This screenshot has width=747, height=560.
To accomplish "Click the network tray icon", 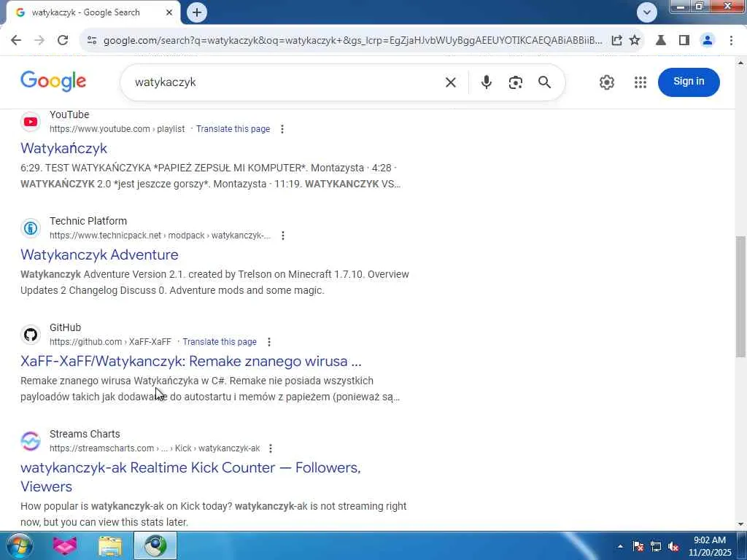I will (656, 547).
